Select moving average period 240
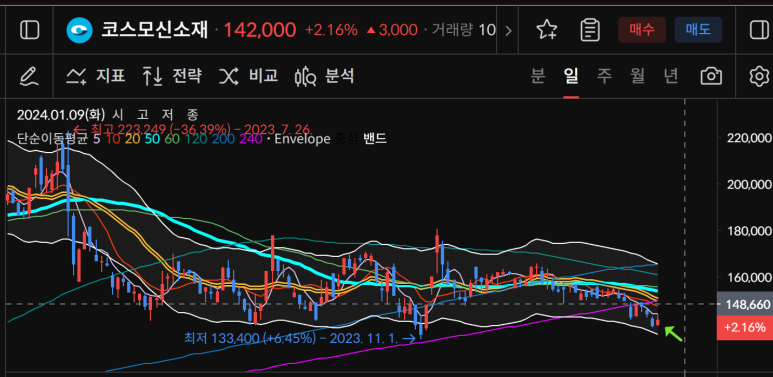 point(250,139)
